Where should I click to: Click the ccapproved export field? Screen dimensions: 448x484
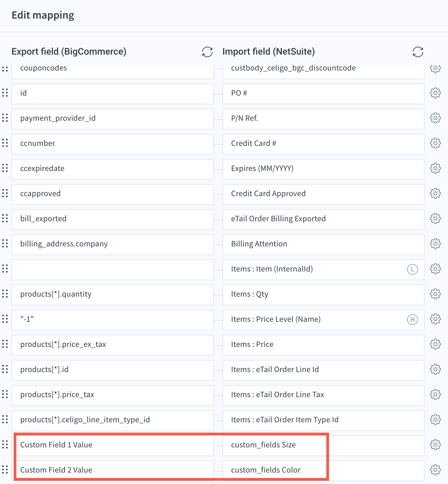coord(112,194)
